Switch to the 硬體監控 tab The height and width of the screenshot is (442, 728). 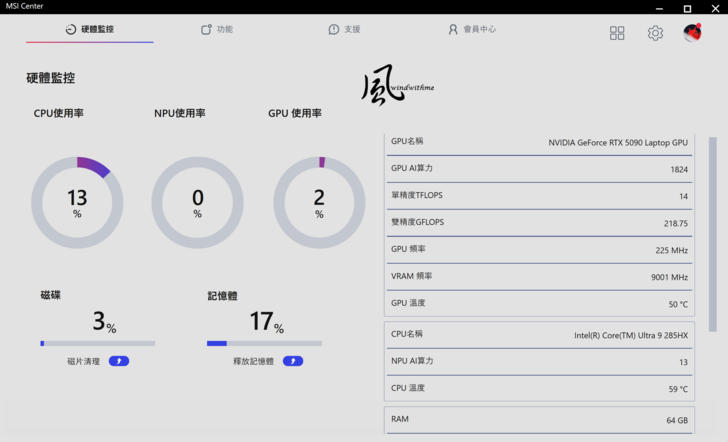pyautogui.click(x=89, y=30)
